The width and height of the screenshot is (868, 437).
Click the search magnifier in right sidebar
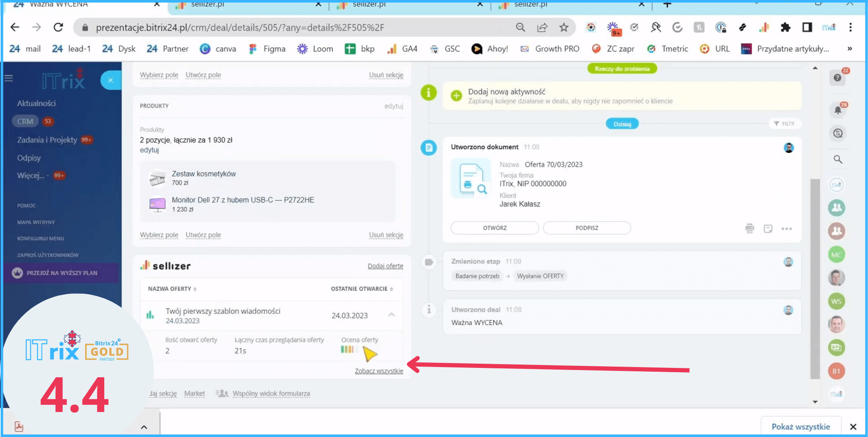837,159
